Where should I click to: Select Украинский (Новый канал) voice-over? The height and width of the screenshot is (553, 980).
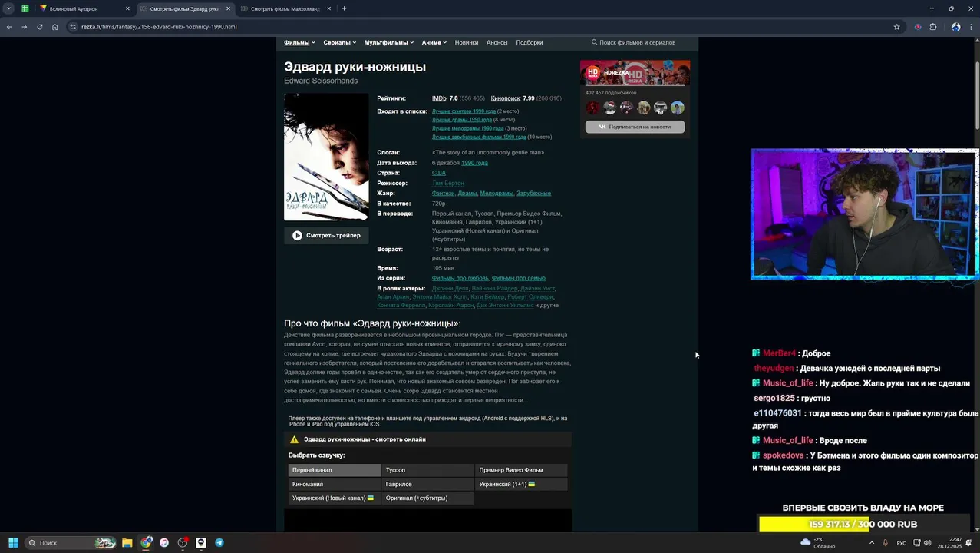pyautogui.click(x=334, y=498)
